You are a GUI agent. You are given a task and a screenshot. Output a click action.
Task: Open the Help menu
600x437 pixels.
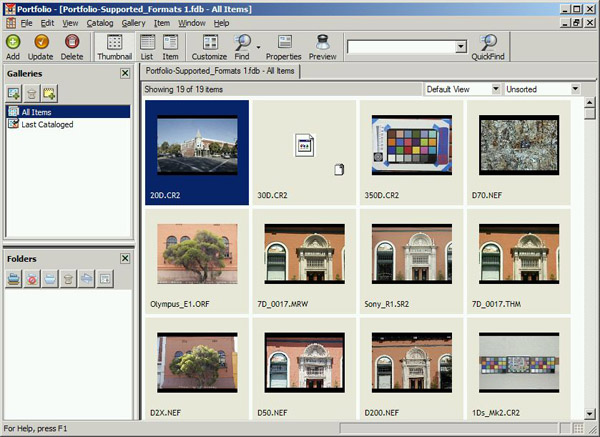(x=221, y=23)
